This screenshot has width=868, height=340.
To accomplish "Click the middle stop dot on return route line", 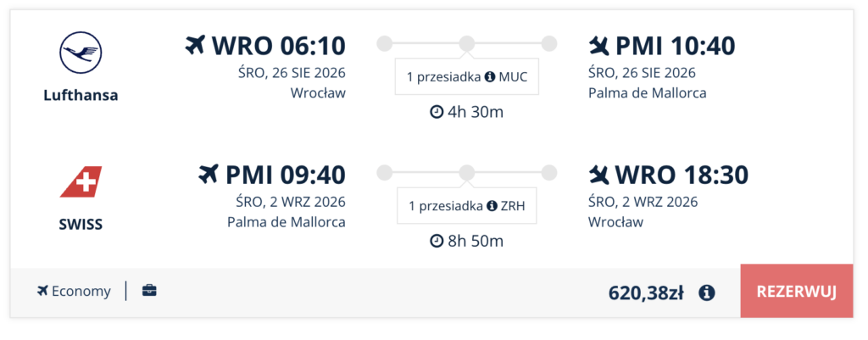I will [x=467, y=173].
